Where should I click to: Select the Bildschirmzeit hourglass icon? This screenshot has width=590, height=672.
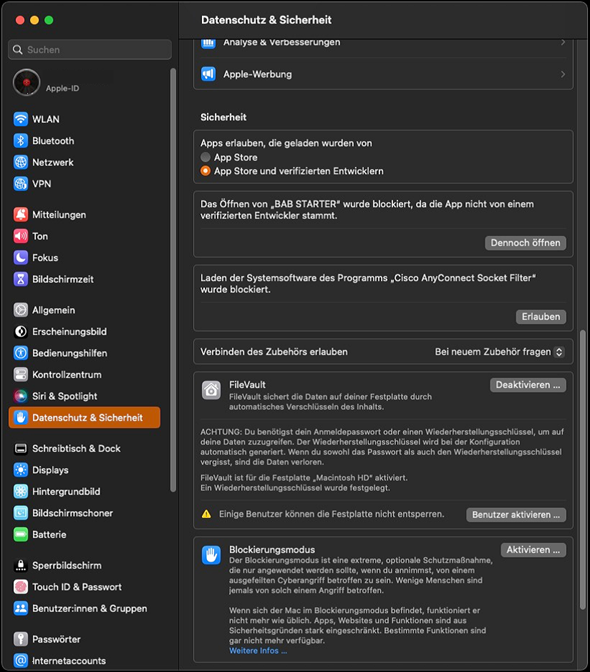[x=21, y=279]
